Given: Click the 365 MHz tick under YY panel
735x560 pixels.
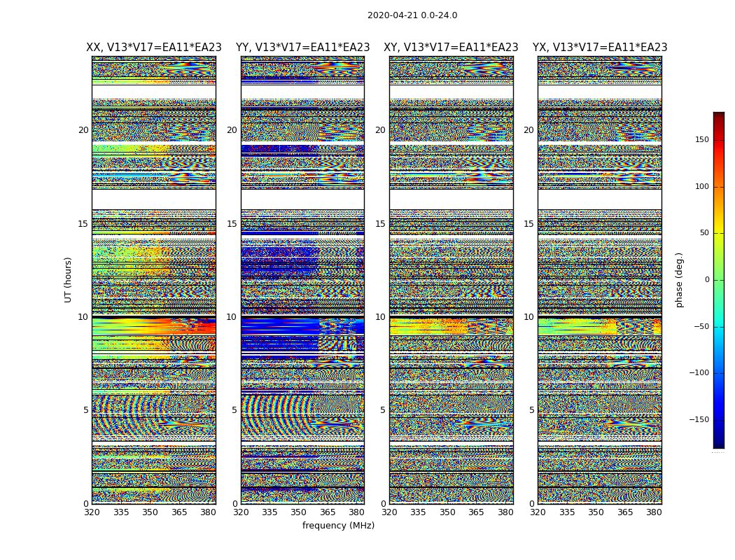Looking at the screenshot, I should pyautogui.click(x=328, y=512).
